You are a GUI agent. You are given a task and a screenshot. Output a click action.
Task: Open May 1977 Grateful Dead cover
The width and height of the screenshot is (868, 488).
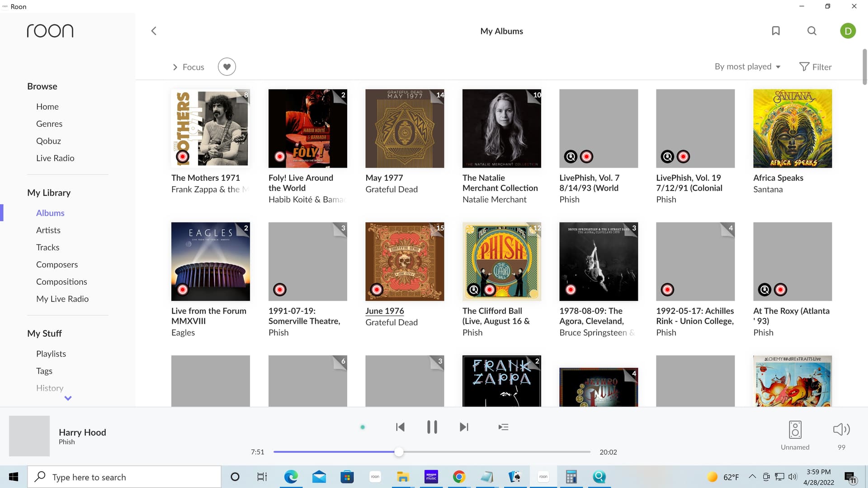[405, 128]
